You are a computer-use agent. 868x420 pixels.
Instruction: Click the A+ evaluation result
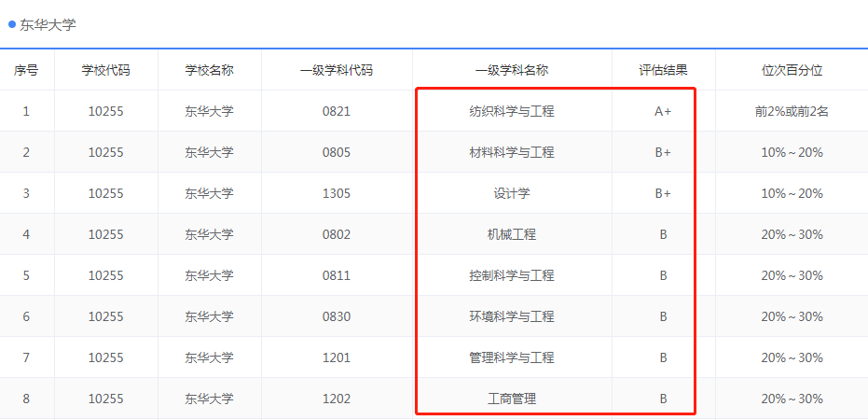[663, 111]
